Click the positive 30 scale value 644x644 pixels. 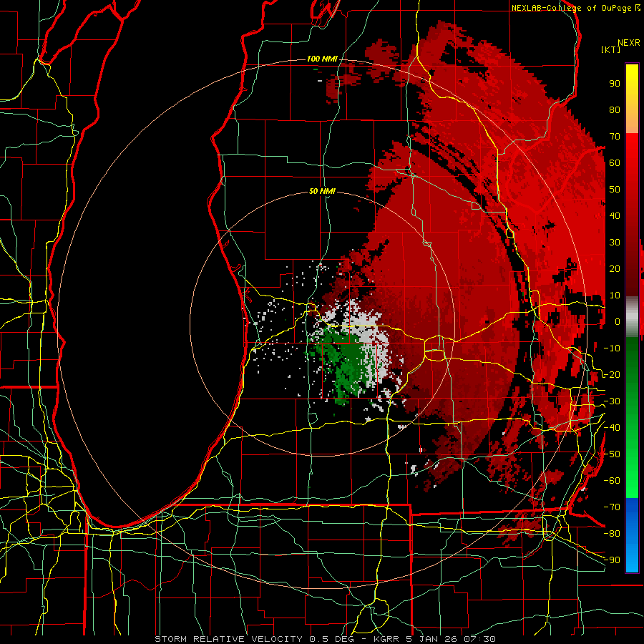615,243
